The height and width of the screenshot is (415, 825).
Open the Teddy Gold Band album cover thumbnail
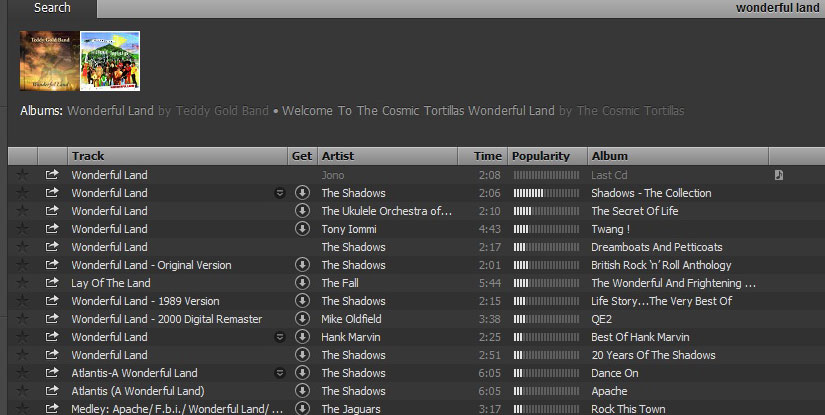(47, 61)
